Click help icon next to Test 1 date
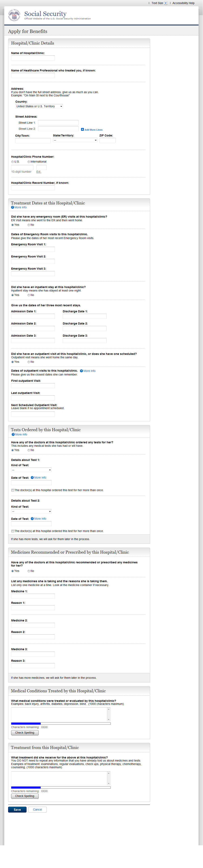 pyautogui.click(x=32, y=478)
